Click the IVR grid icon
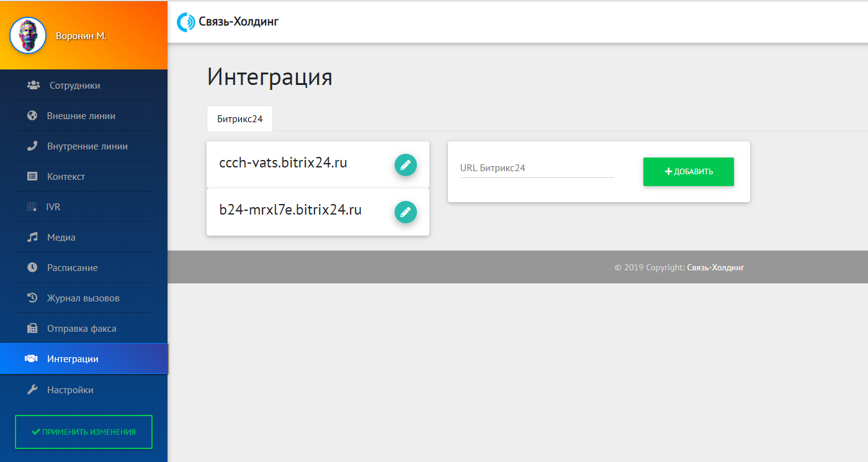Viewport: 868px width, 462px height. pyautogui.click(x=32, y=207)
